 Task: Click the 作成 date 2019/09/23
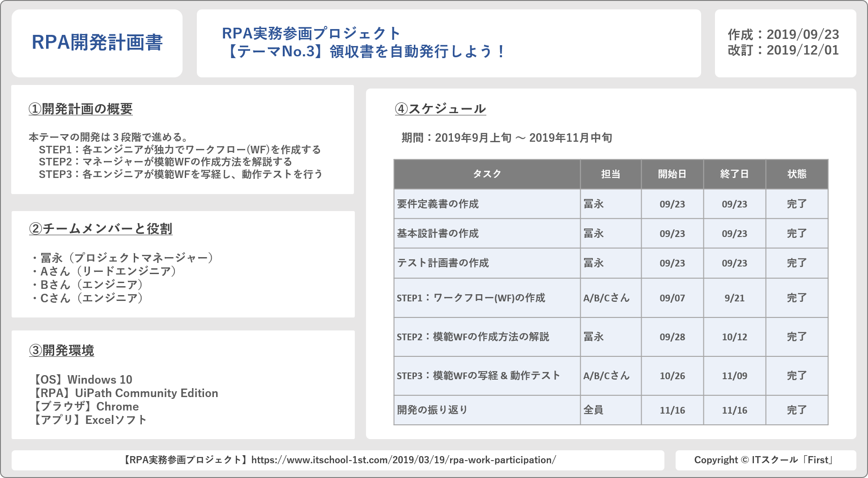tap(802, 34)
